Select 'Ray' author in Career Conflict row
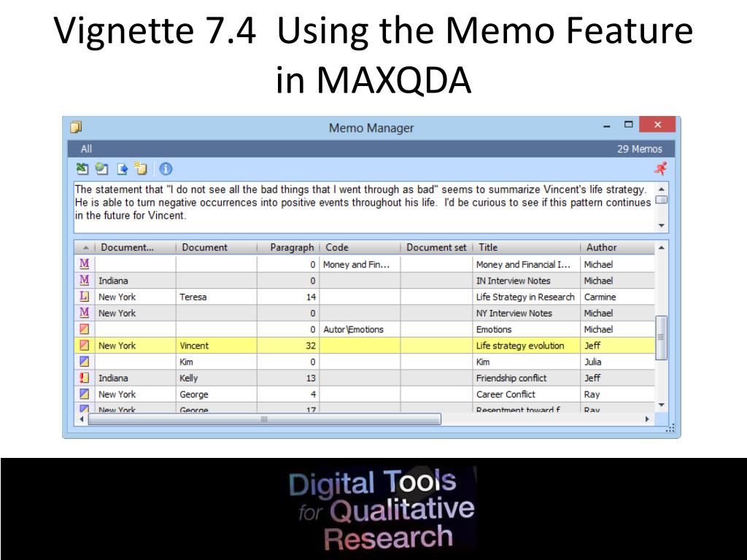This screenshot has height=560, width=747. coord(592,394)
